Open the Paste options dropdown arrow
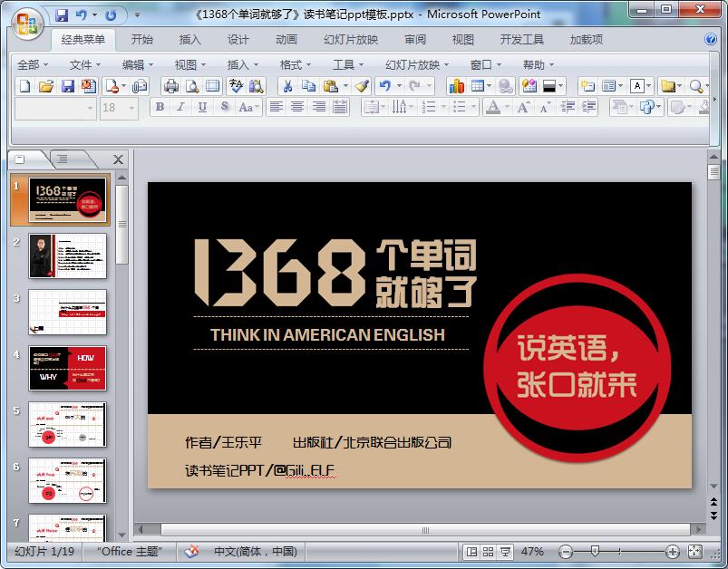The image size is (728, 569). pos(345,86)
